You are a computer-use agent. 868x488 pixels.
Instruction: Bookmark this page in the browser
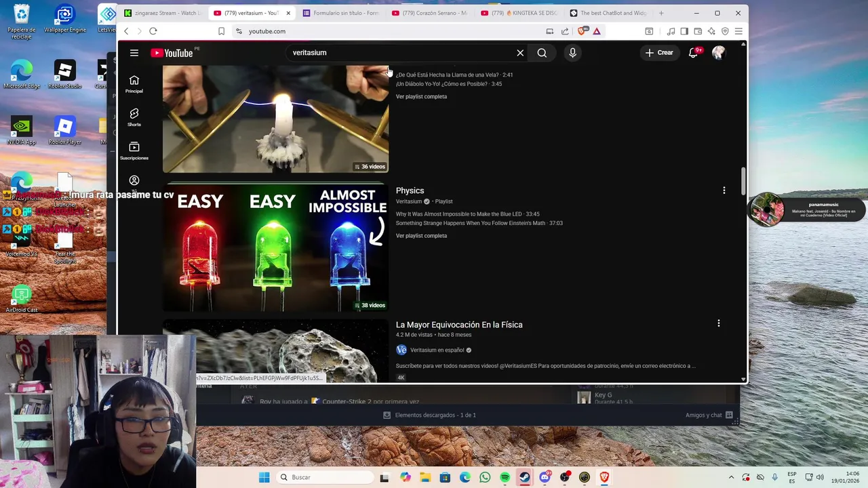pyautogui.click(x=222, y=31)
